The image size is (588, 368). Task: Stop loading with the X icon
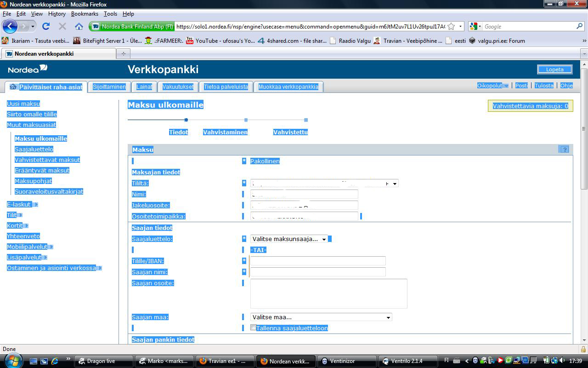(x=62, y=26)
